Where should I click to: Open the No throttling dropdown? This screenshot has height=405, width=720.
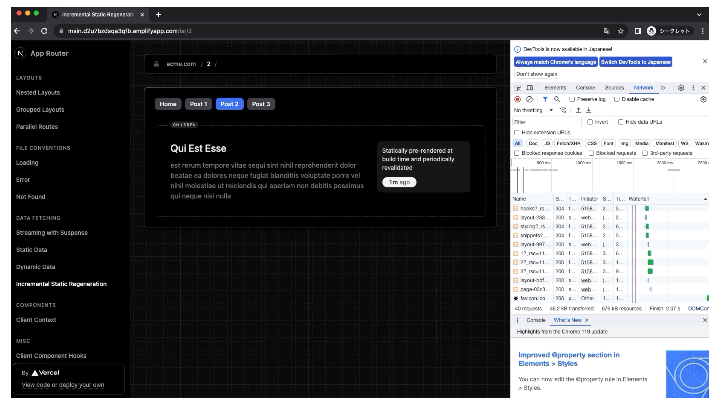(x=534, y=110)
